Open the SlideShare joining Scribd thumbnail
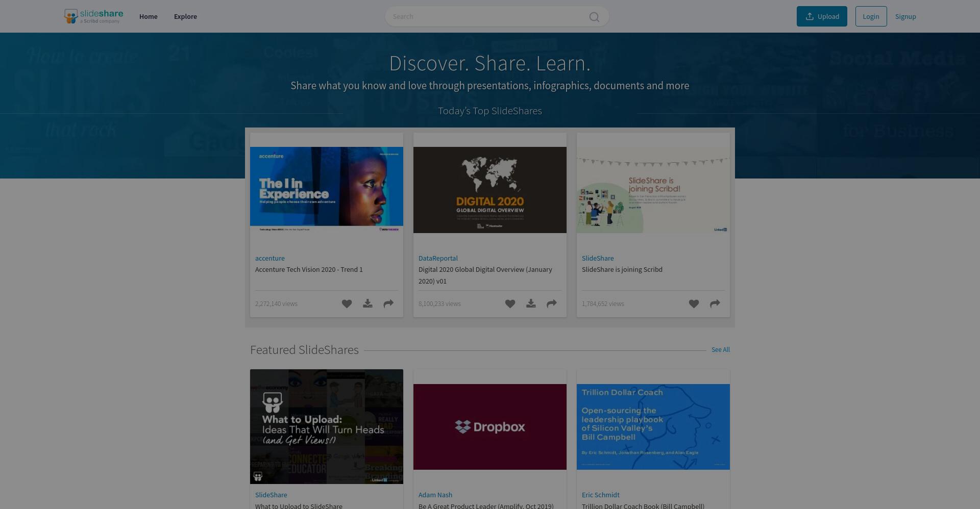Image resolution: width=980 pixels, height=509 pixels. point(653,190)
